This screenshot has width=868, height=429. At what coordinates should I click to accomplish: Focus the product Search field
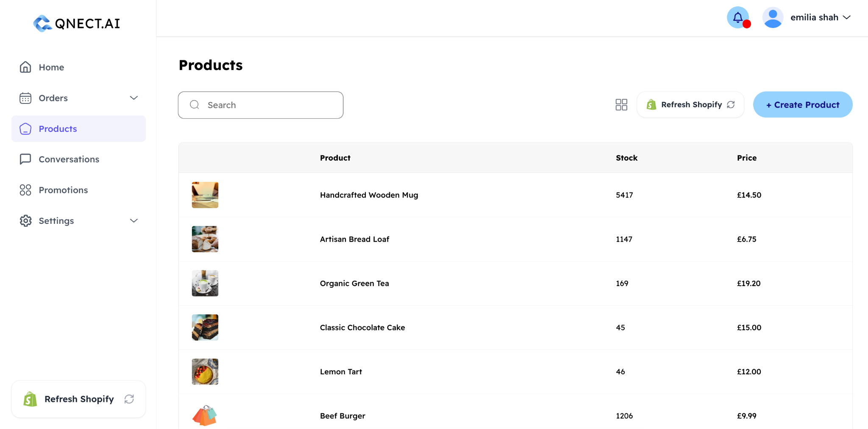pos(261,105)
